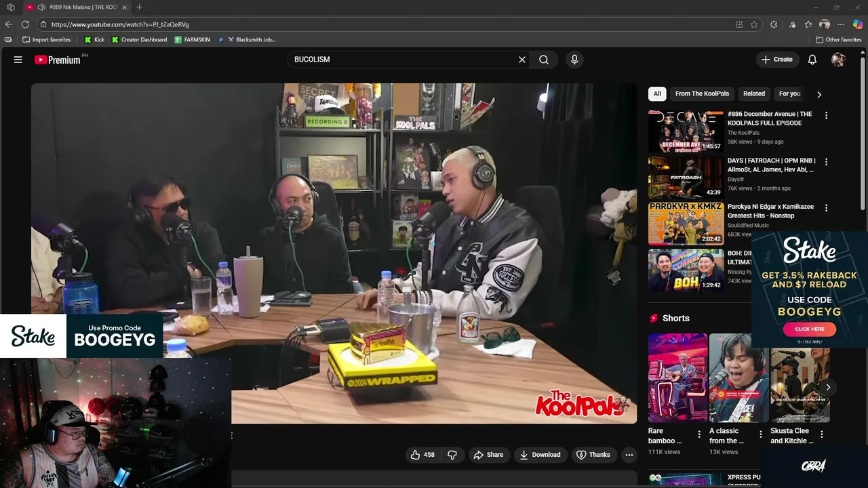Open options for A classic short
868x488 pixels.
760,434
